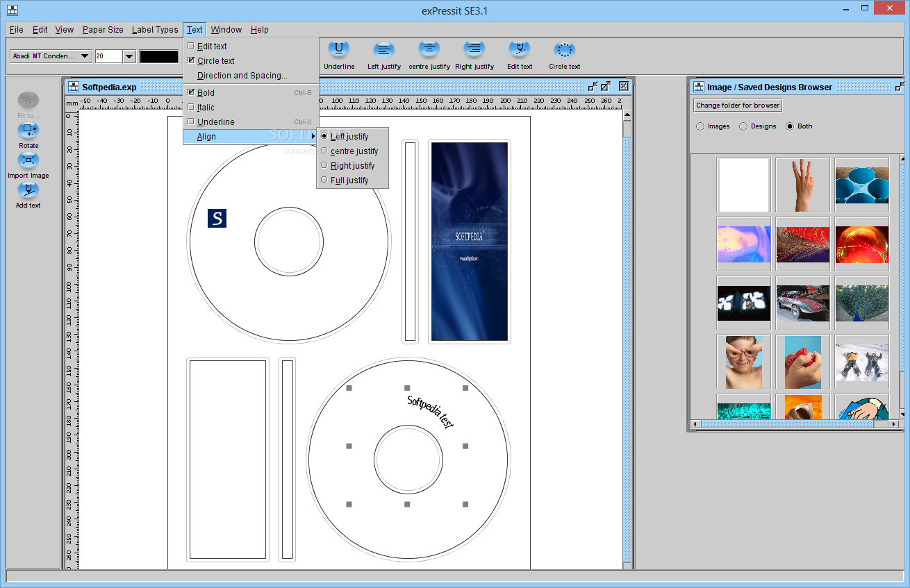Close the open Text menu
Image resolution: width=910 pixels, height=588 pixels.
[x=195, y=30]
